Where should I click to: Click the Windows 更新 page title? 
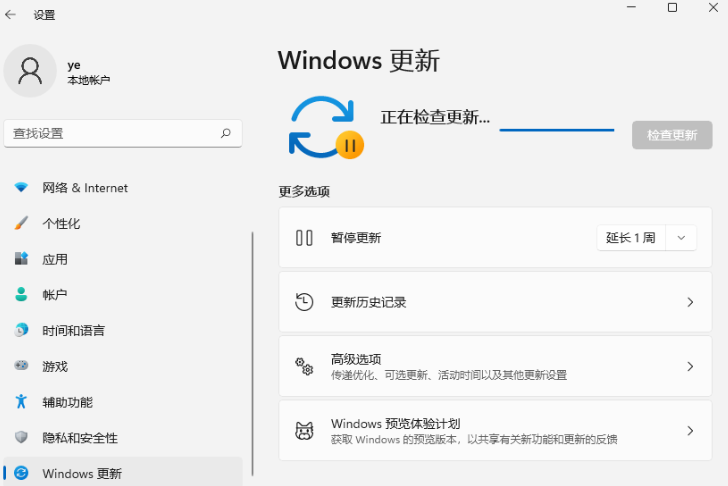(x=358, y=60)
